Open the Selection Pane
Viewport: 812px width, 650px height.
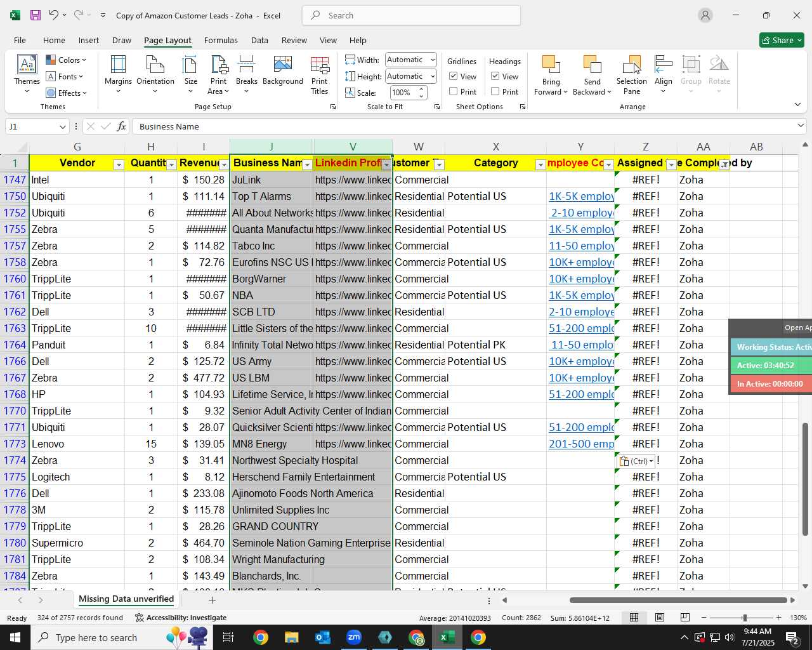[x=632, y=74]
